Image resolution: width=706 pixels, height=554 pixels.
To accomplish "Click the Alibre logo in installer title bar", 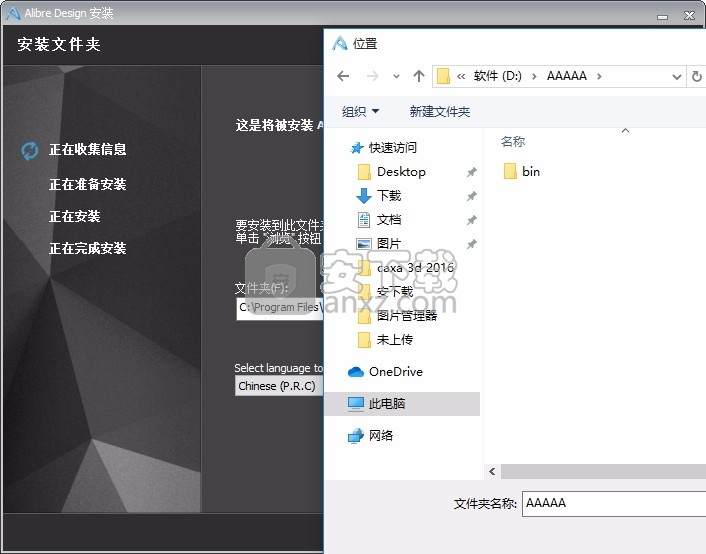I will [13, 14].
